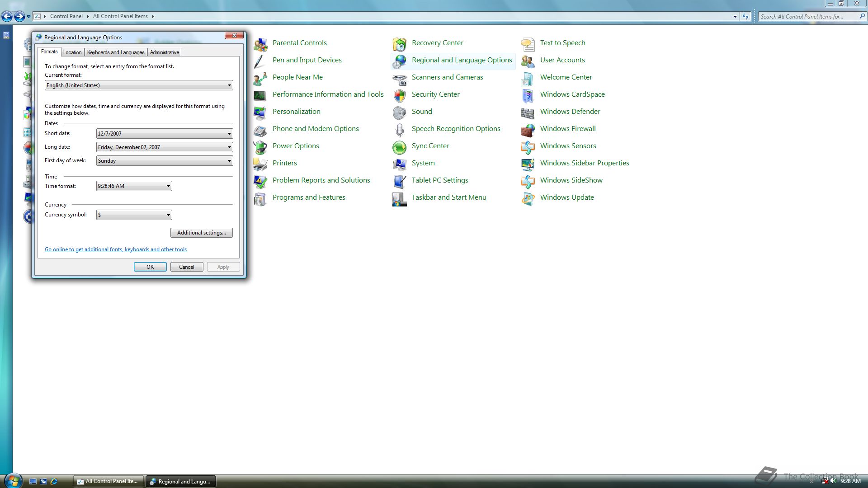Click the Windows Defender icon
The width and height of the screenshot is (868, 488).
tap(528, 113)
